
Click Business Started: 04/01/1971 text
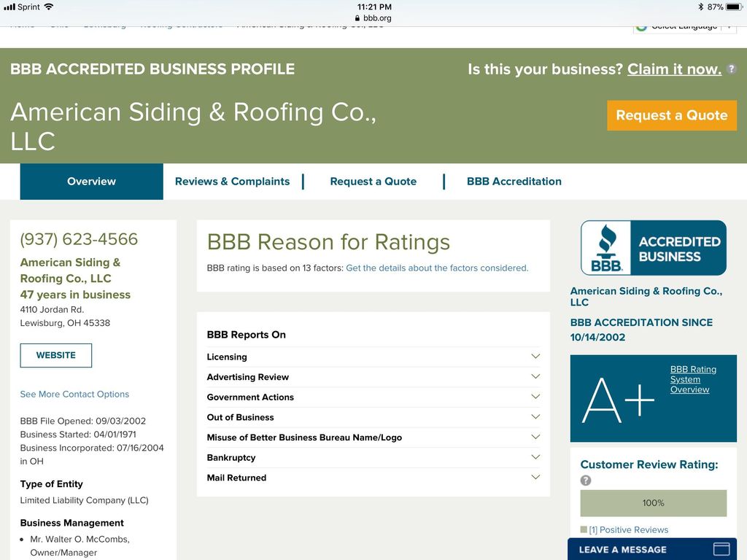pos(78,435)
